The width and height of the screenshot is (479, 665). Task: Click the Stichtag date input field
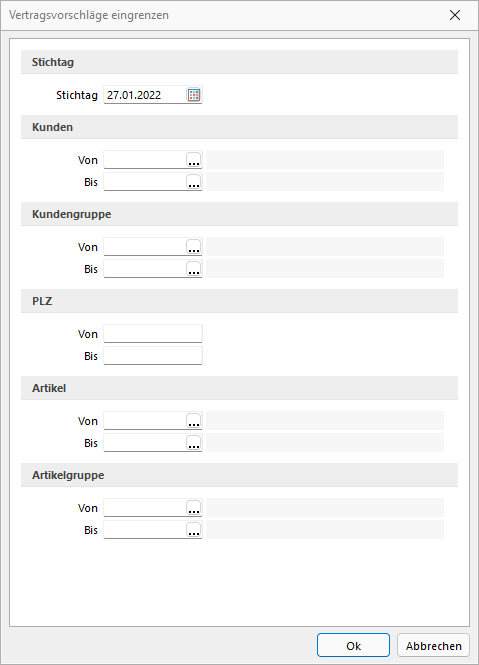pos(145,95)
